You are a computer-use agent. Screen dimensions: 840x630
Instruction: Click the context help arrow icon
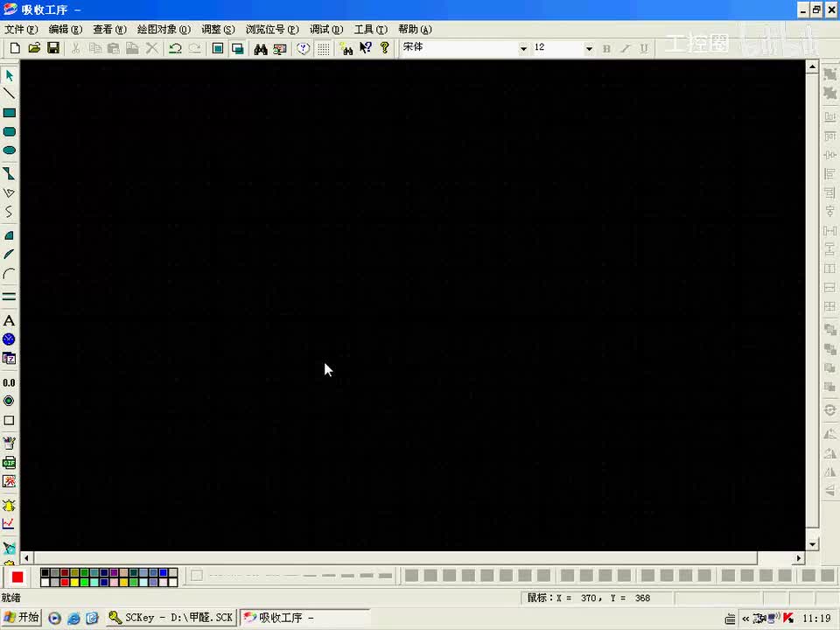coord(366,48)
